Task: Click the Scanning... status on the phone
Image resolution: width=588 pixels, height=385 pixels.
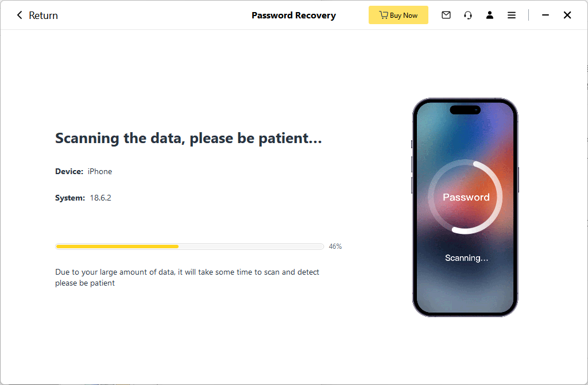Action: (x=466, y=258)
